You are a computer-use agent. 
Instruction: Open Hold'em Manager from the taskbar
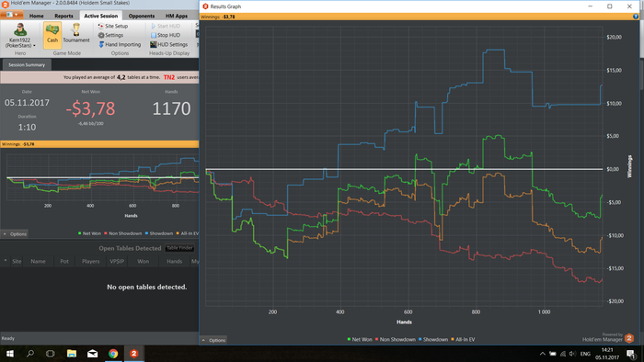click(x=134, y=354)
